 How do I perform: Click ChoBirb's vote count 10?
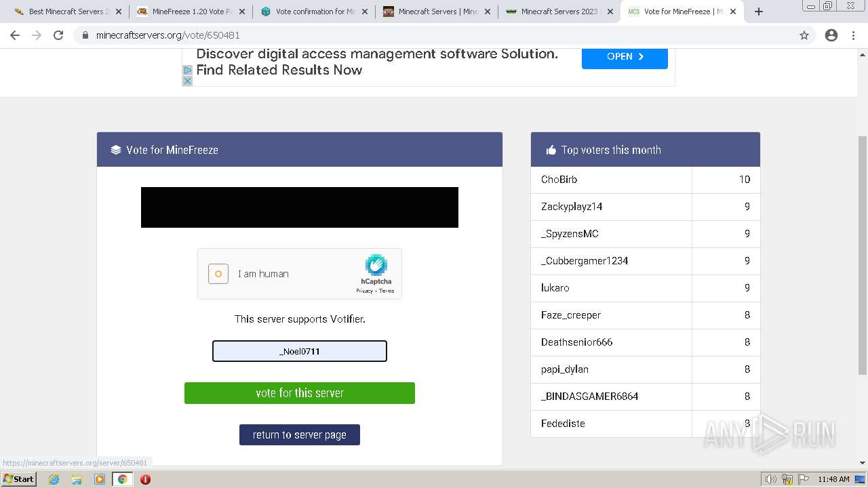coord(745,180)
